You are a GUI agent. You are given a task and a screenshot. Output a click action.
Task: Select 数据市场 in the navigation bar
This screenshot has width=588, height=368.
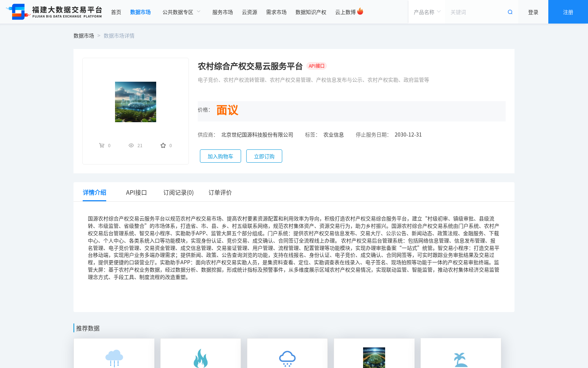(140, 12)
